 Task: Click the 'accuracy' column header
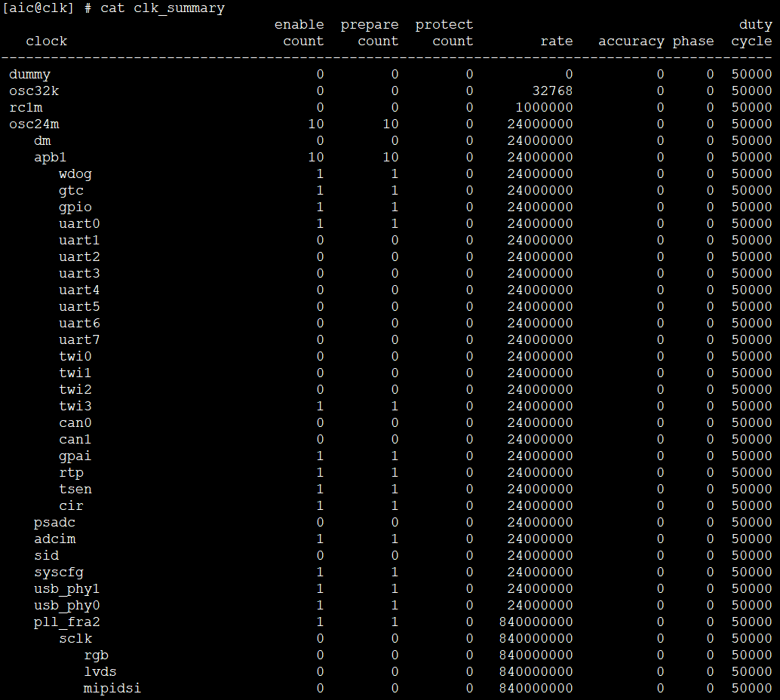(x=631, y=41)
